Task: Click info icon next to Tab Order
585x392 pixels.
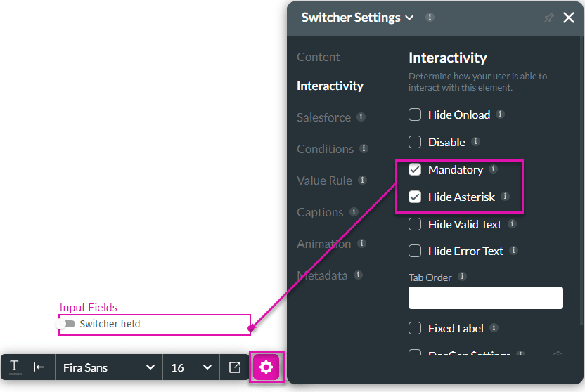Action: [462, 277]
